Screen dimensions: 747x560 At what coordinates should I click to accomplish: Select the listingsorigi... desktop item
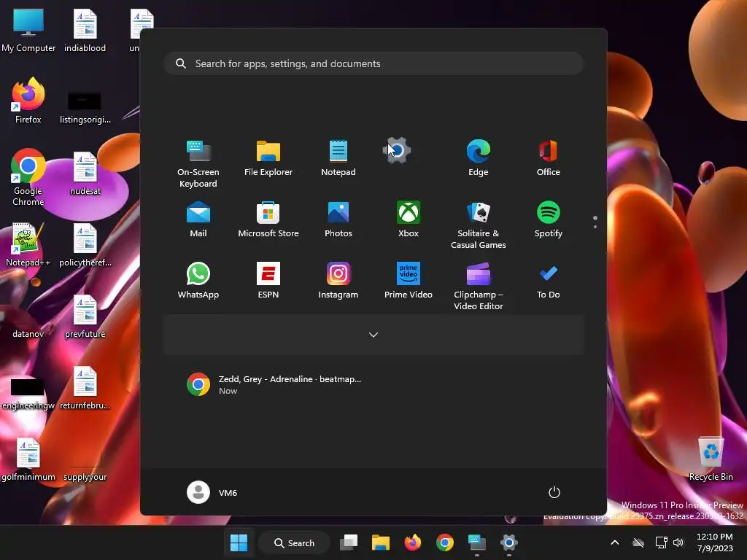click(x=85, y=108)
